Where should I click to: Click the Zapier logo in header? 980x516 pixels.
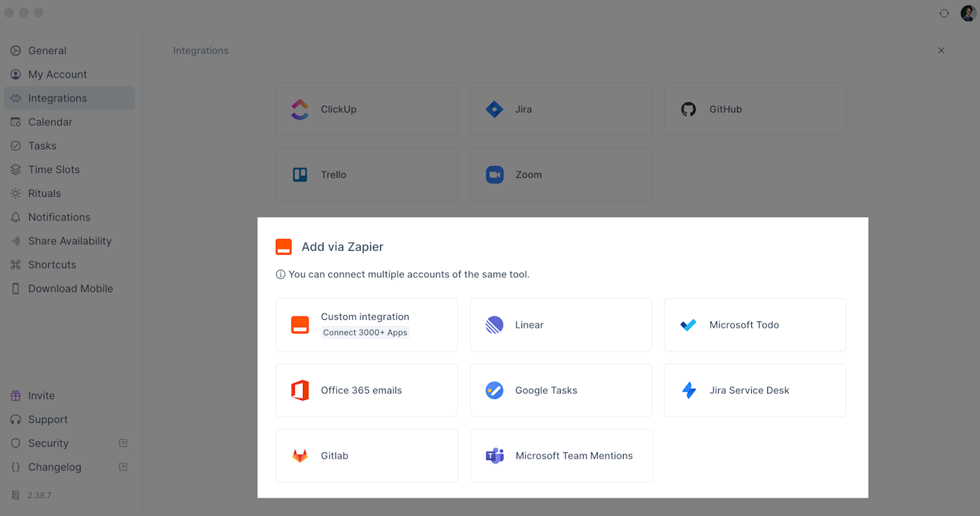283,246
